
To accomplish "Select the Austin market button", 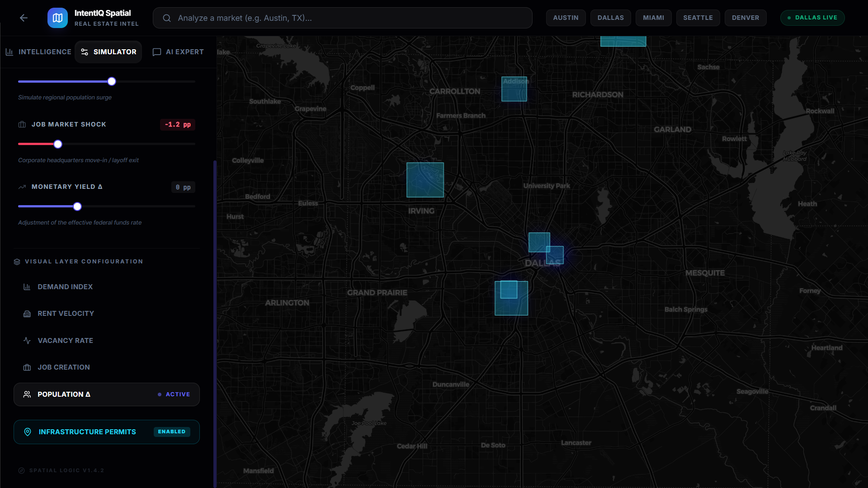I will click(x=566, y=18).
